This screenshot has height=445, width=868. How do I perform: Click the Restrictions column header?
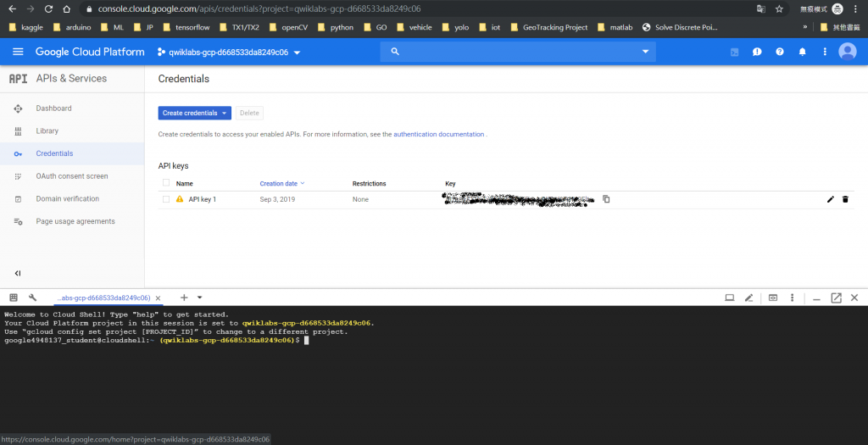coord(370,183)
